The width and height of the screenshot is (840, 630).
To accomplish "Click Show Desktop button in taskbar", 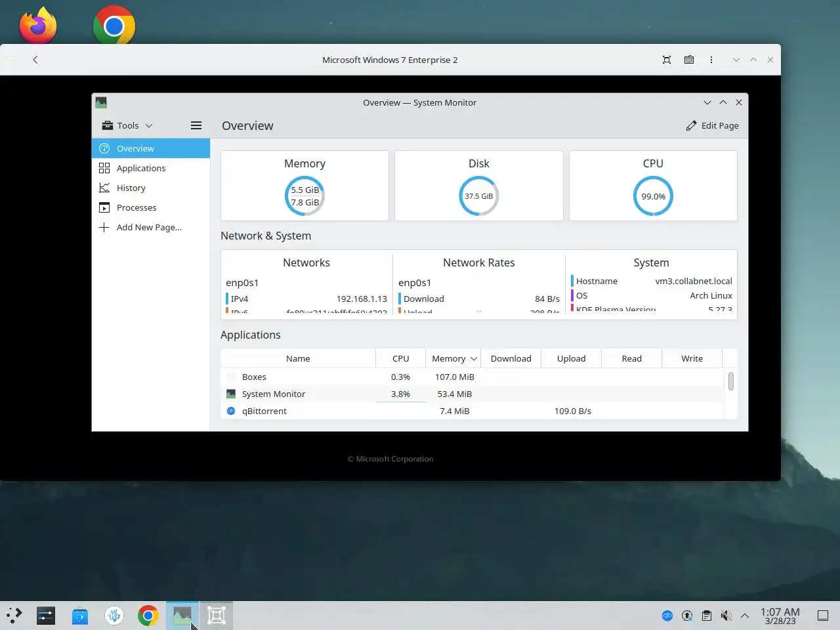I will (x=823, y=616).
